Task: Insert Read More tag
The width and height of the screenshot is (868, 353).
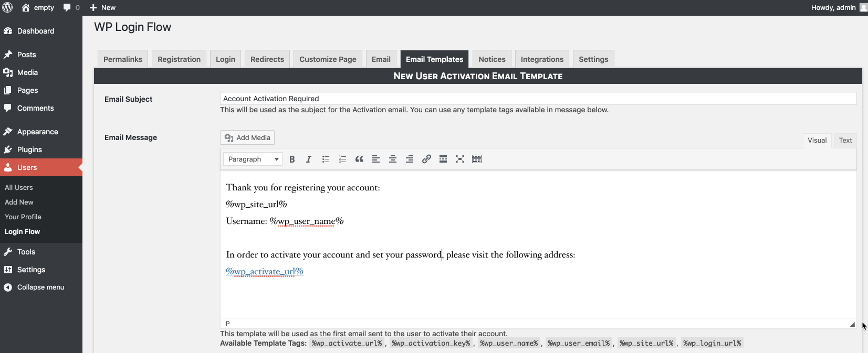Action: (x=443, y=159)
